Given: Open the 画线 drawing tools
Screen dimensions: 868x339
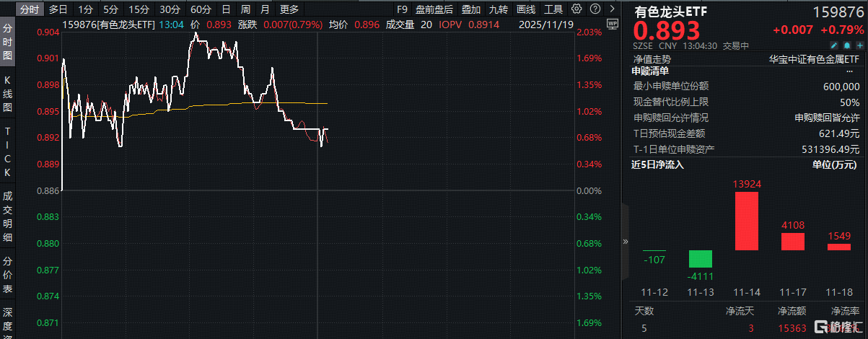Looking at the screenshot, I should (x=526, y=9).
